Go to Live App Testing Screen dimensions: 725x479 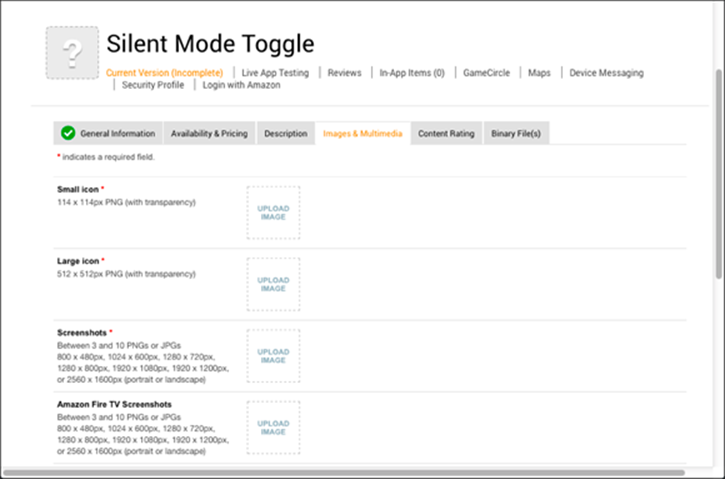point(275,73)
